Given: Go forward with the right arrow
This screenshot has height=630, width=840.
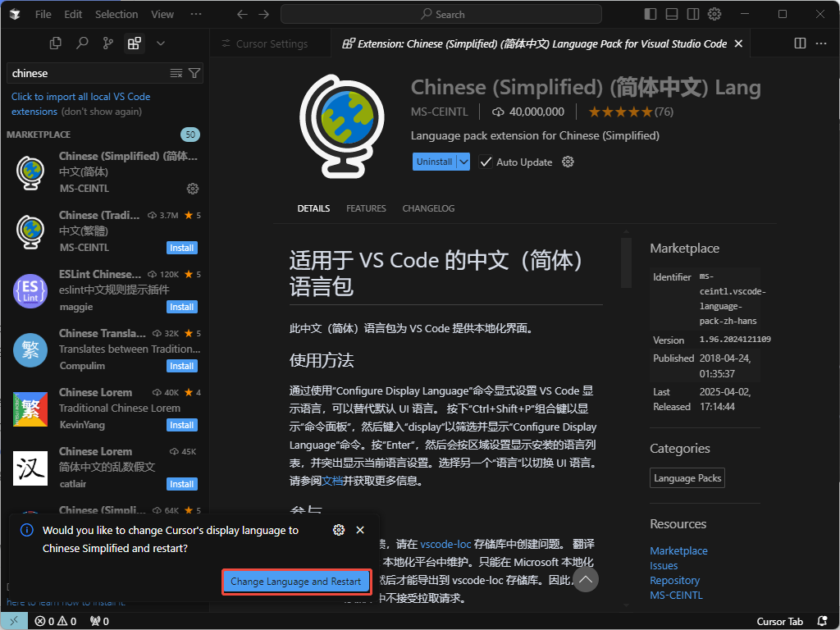Looking at the screenshot, I should coord(264,15).
